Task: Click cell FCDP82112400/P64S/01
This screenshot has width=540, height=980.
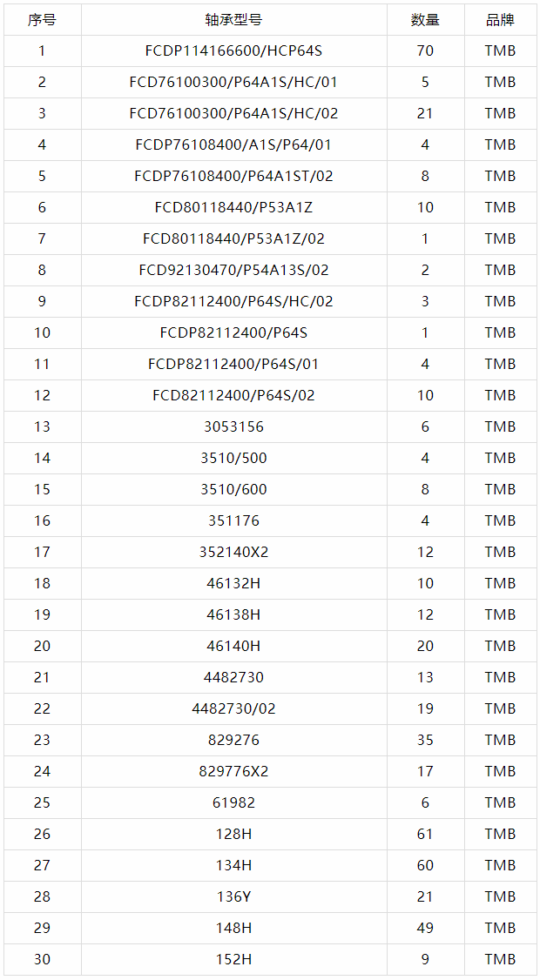Action: click(233, 364)
